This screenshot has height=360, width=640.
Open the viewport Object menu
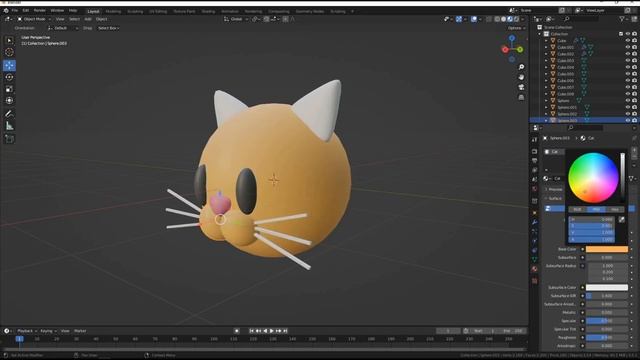coord(102,19)
